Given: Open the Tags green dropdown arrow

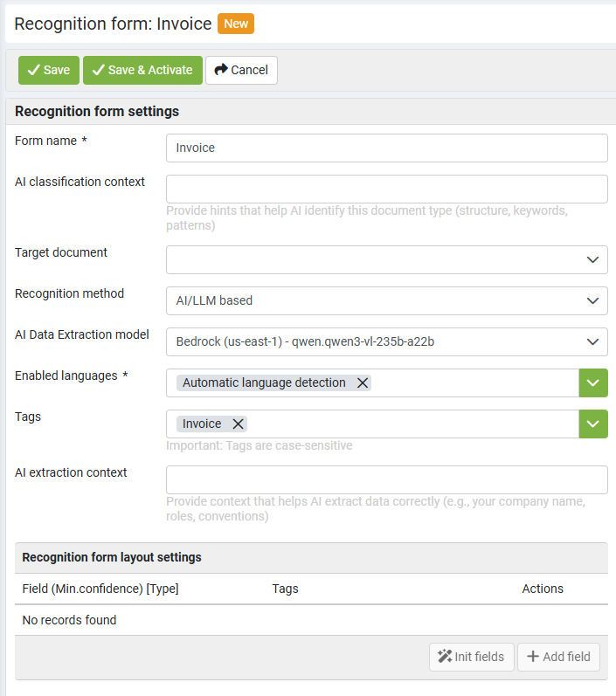Looking at the screenshot, I should pos(593,424).
